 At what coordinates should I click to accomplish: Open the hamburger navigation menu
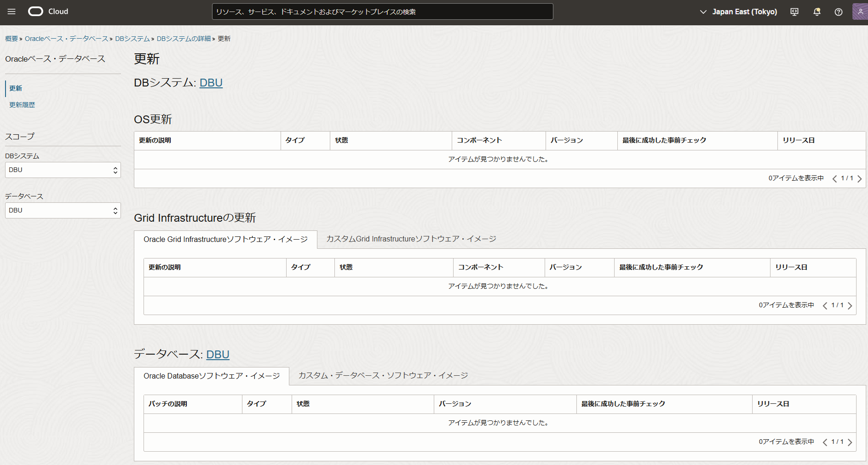(11, 11)
